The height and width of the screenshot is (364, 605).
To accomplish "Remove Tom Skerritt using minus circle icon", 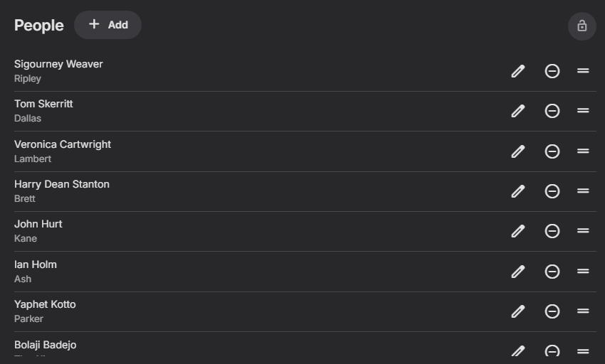I will (x=552, y=111).
